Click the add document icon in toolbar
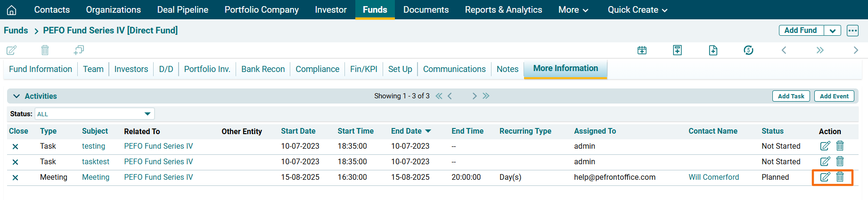 tap(713, 50)
